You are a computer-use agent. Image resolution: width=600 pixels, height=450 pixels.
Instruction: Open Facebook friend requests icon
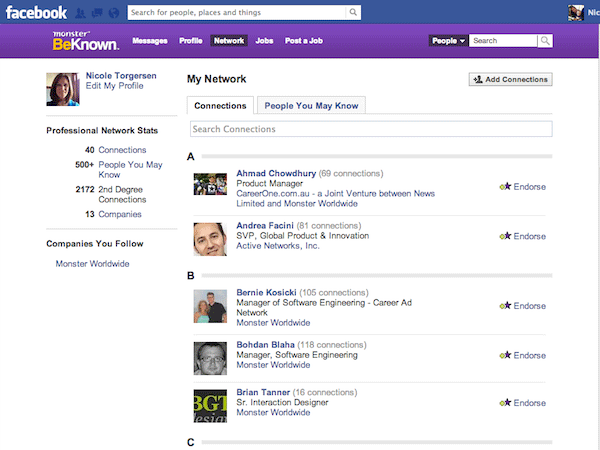[80, 13]
